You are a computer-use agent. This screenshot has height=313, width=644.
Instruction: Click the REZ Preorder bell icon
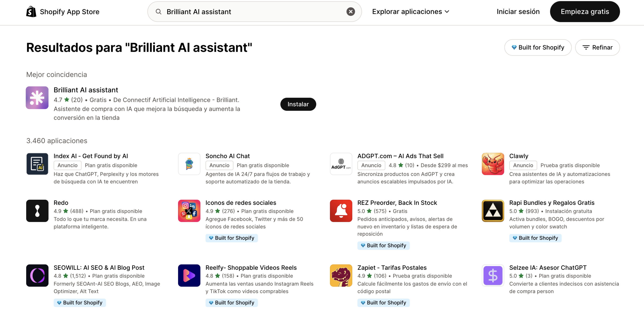click(x=341, y=211)
